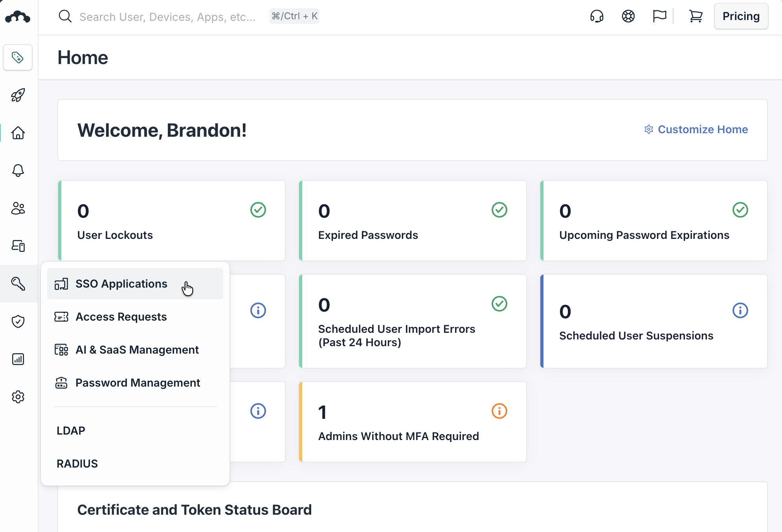Screen dimensions: 782x532
Task: Click the search users and devices field
Action: tap(167, 17)
